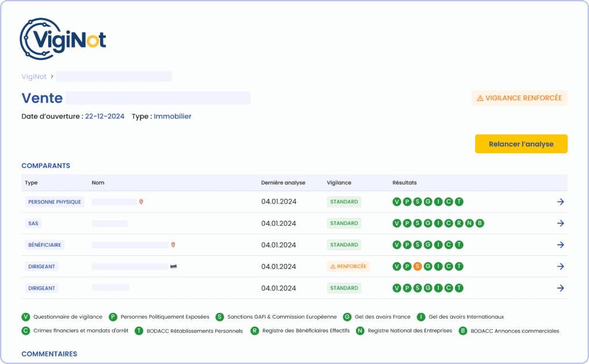
Task: Open details arrow for the SAS row
Action: pos(560,223)
